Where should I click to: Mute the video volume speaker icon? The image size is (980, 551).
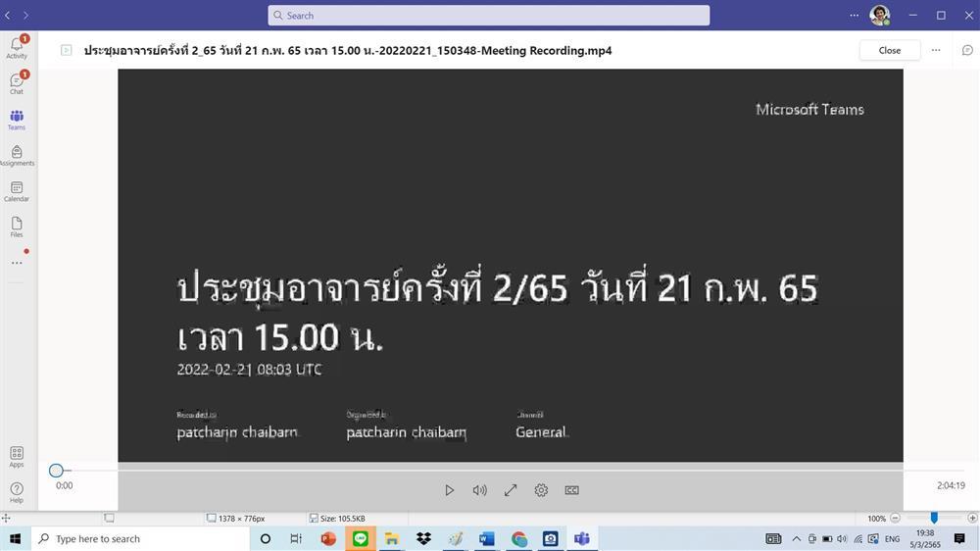(479, 490)
